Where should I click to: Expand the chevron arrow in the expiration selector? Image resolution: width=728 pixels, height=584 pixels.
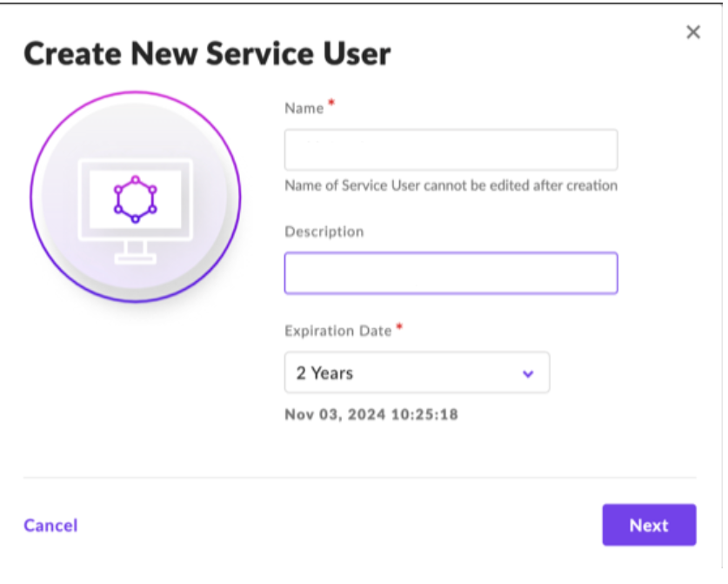(x=527, y=373)
